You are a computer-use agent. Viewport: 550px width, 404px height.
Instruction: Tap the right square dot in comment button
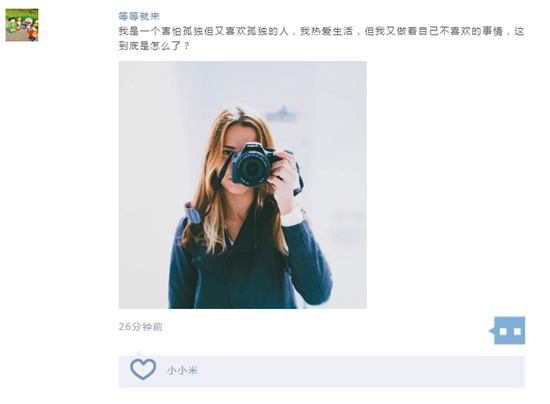(517, 331)
